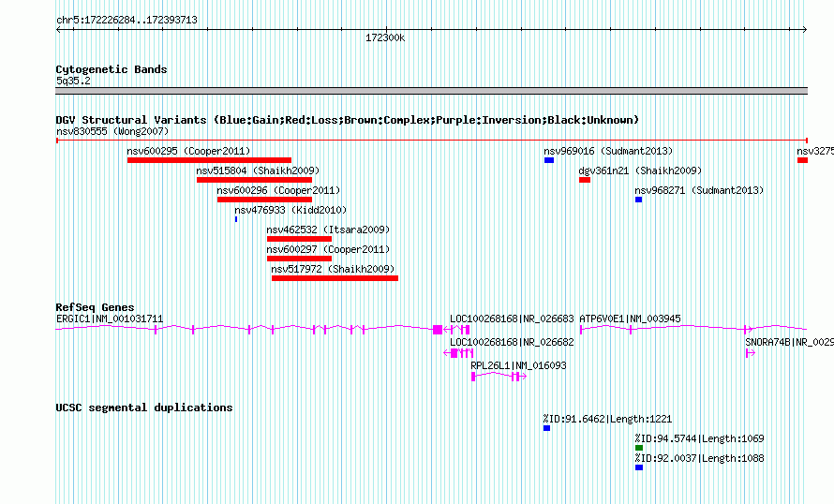Screen dimensions: 834x504
Task: Click the gray 5q35.2 cytogenetic band bar
Action: tap(431, 92)
